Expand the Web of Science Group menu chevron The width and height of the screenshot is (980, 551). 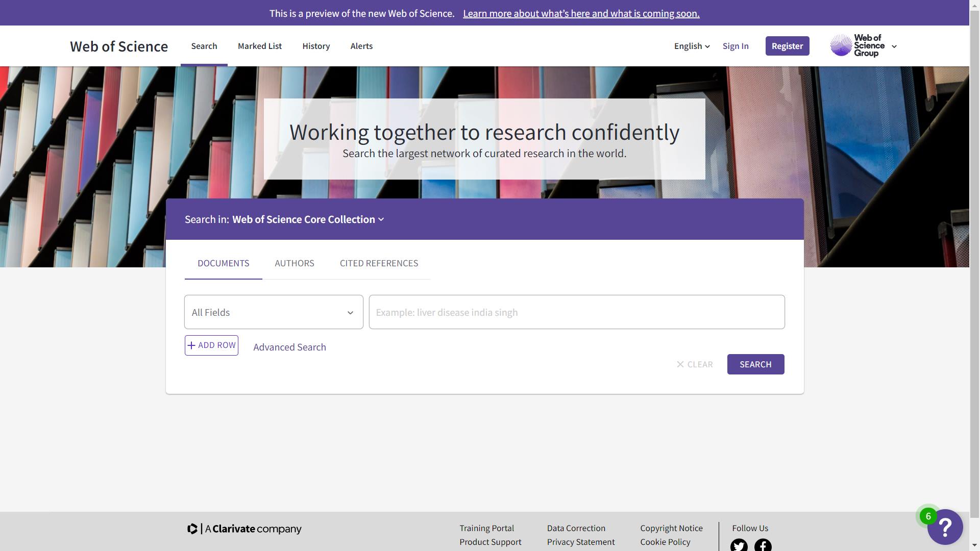[x=894, y=46]
